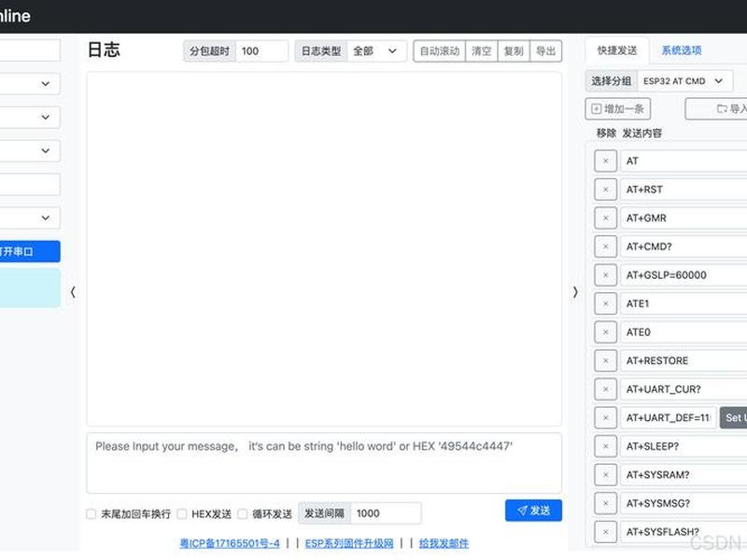Click the AT+SYSMSG? command text field
The image size is (747, 560).
pos(684,503)
